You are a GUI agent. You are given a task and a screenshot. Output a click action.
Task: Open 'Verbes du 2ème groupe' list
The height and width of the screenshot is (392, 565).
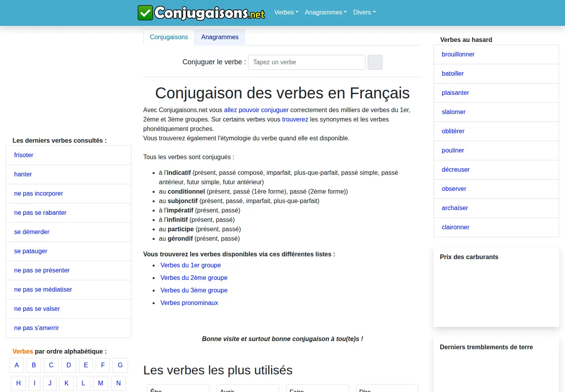pos(194,278)
